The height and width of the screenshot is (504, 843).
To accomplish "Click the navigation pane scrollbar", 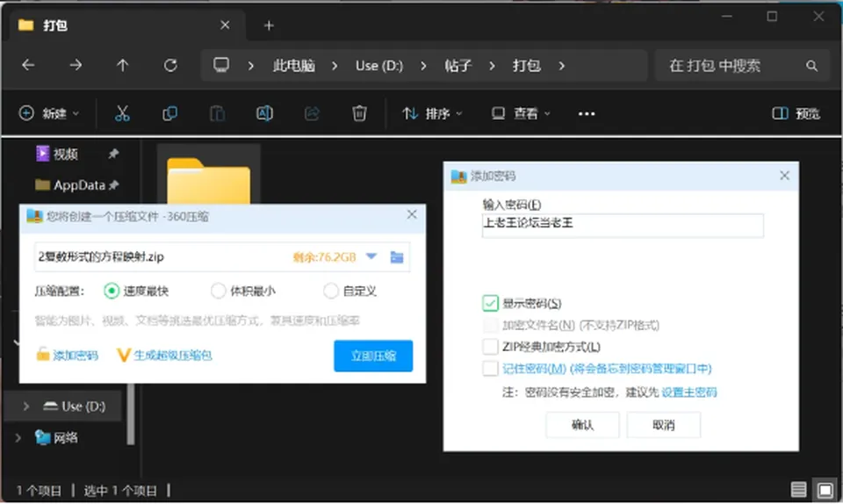I will [x=131, y=414].
